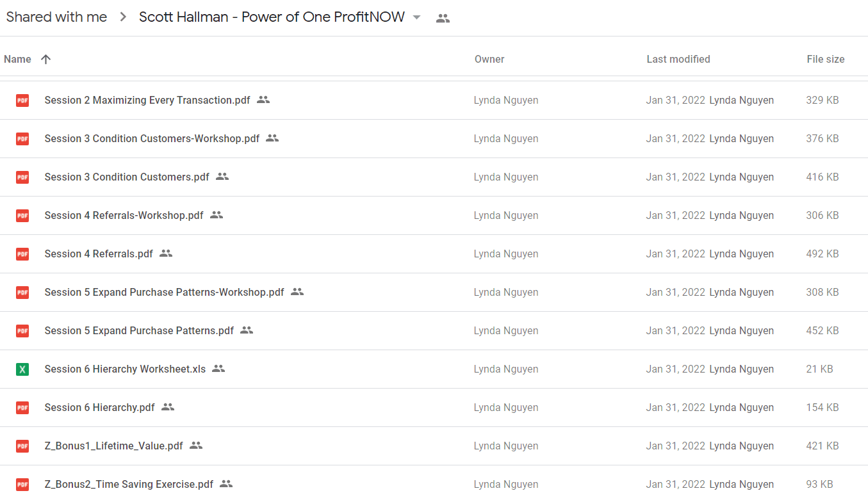Click the 308 KB file size
This screenshot has height=500, width=868.
(823, 292)
